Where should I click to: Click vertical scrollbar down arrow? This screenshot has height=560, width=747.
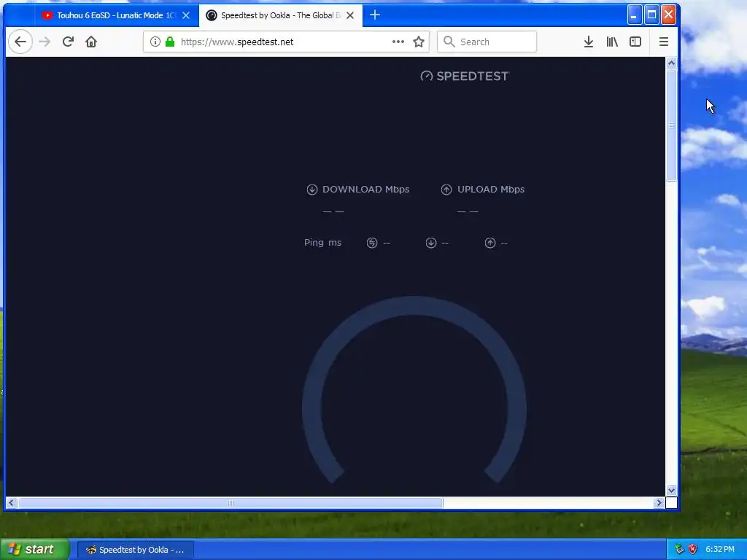(x=671, y=490)
